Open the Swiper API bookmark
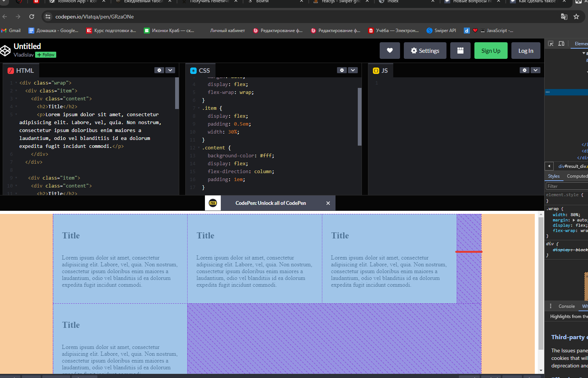 [441, 31]
